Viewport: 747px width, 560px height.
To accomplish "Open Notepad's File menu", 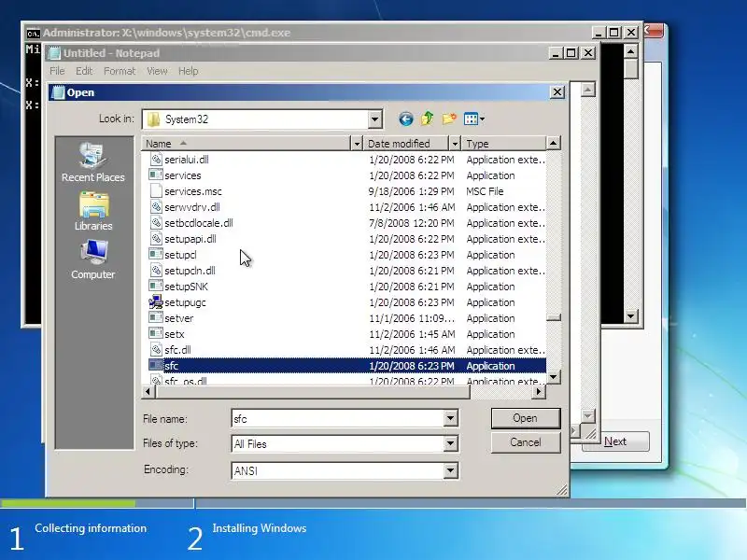I will (x=57, y=71).
